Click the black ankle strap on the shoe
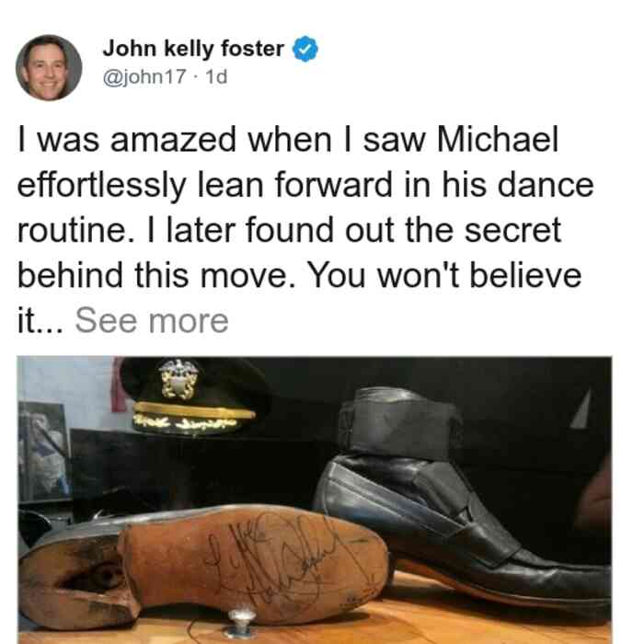644x644 pixels. point(400,425)
